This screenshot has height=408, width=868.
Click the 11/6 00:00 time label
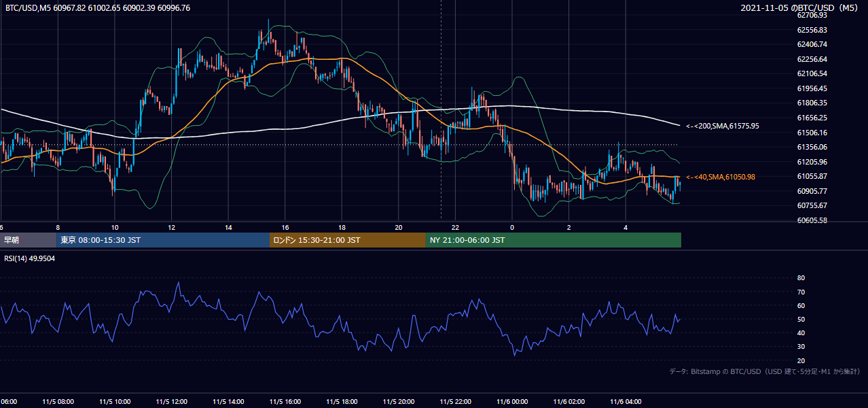coord(512,401)
